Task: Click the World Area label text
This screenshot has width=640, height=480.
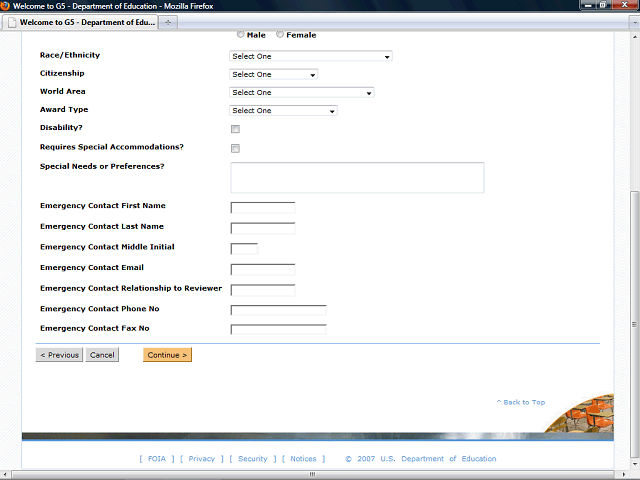Action: [x=62, y=91]
